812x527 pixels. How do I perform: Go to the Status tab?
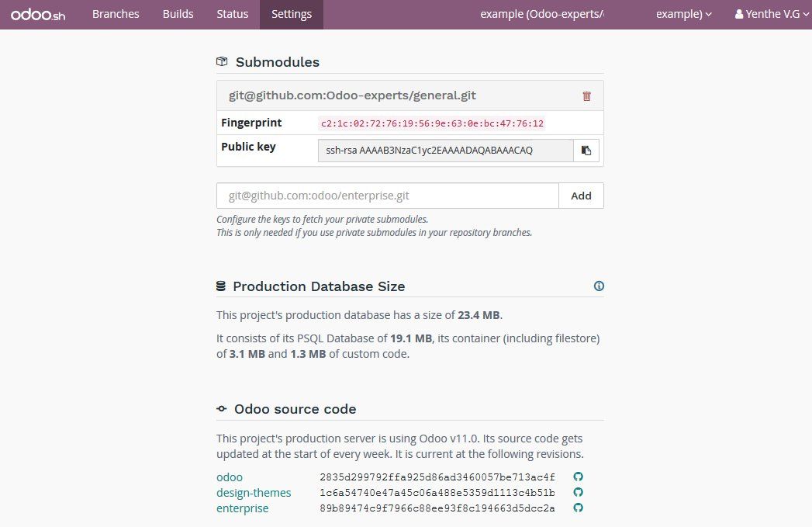233,14
